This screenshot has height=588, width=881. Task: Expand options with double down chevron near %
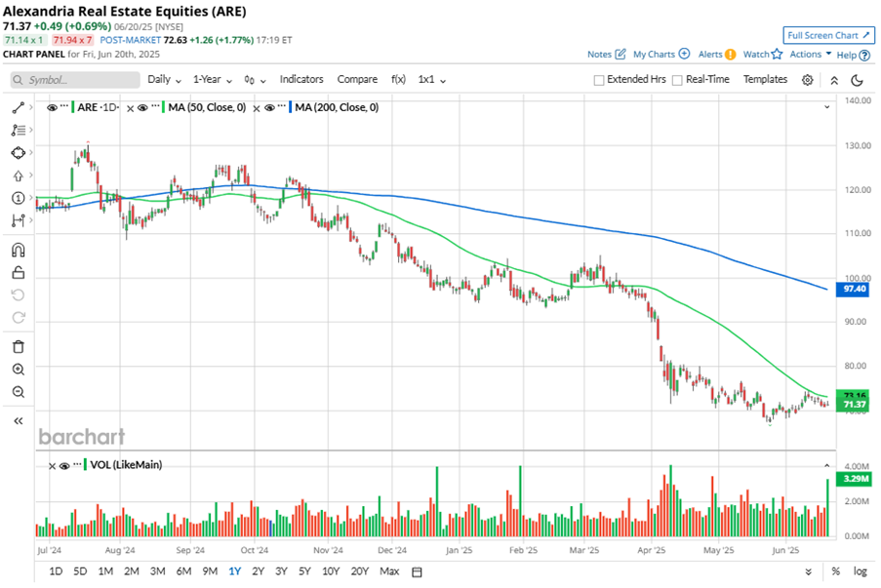(x=809, y=571)
